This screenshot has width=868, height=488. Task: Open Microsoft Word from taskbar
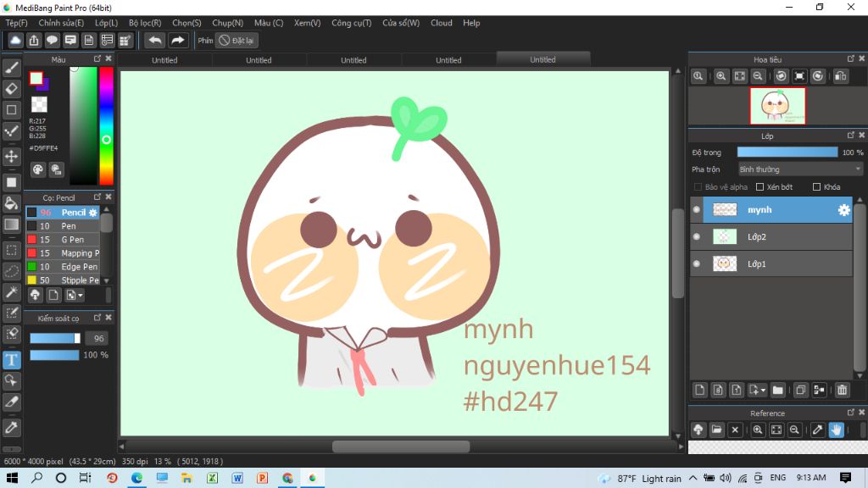(x=237, y=478)
